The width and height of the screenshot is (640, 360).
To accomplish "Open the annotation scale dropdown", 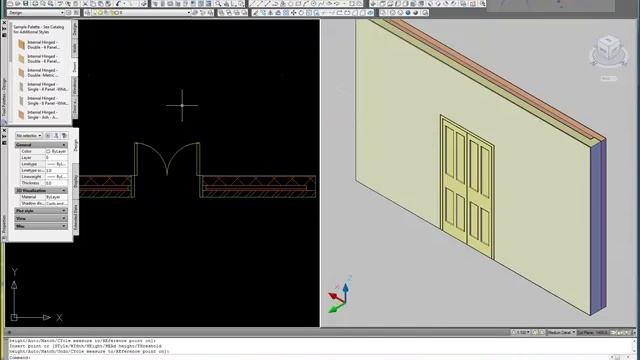I will tap(521, 333).
